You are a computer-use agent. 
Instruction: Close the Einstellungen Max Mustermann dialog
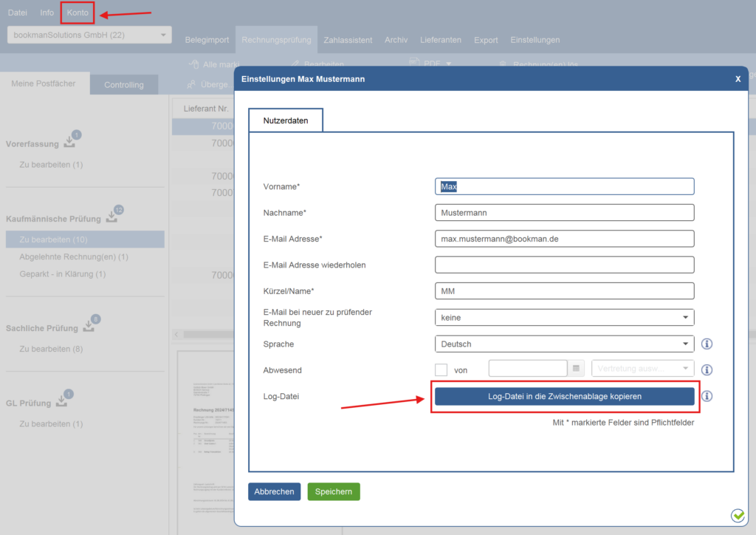tap(738, 79)
